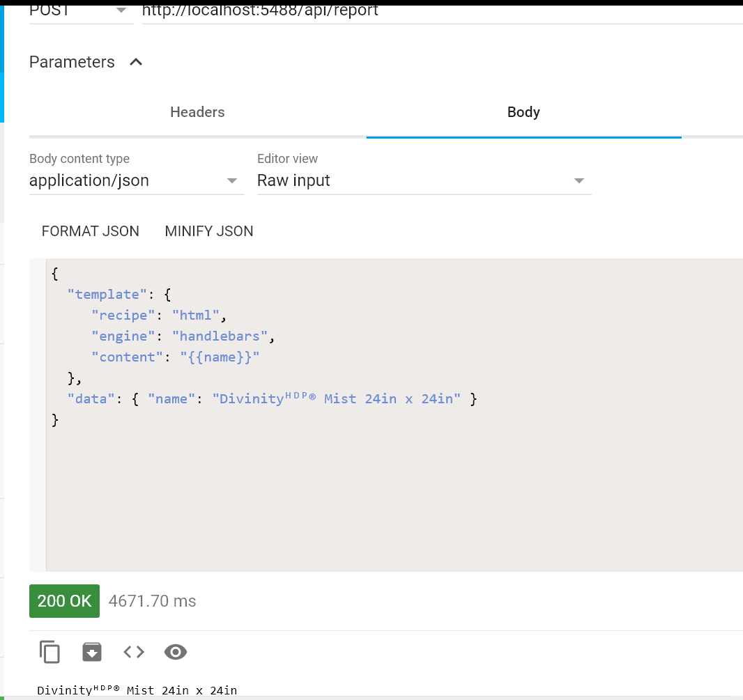
Task: Collapse the Parameters section chevron
Action: pos(137,62)
